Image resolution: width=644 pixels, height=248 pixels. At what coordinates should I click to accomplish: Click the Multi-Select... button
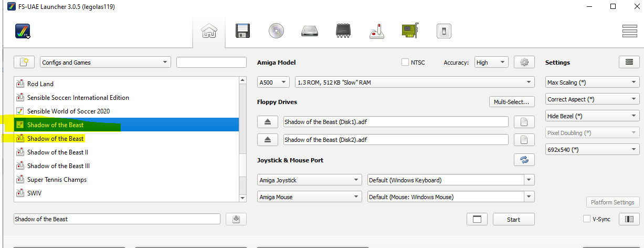[512, 102]
